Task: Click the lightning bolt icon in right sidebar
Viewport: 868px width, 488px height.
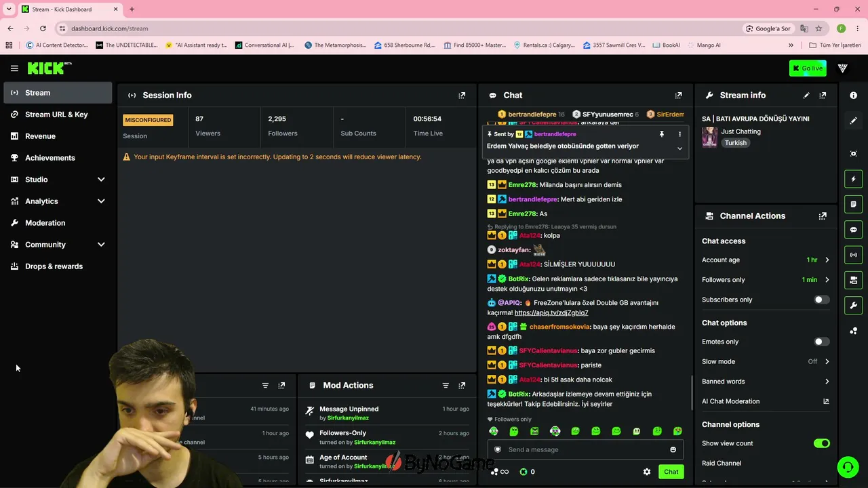Action: [854, 179]
